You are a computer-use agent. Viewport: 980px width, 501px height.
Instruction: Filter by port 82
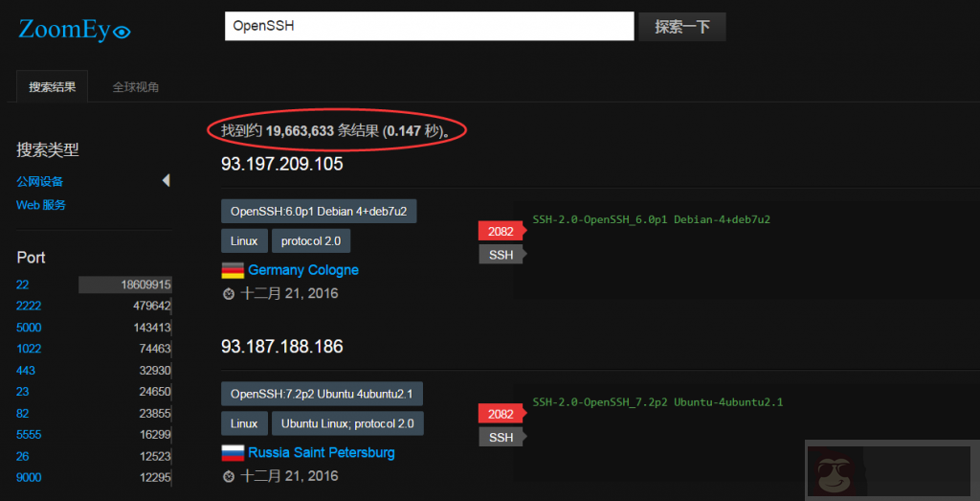23,414
